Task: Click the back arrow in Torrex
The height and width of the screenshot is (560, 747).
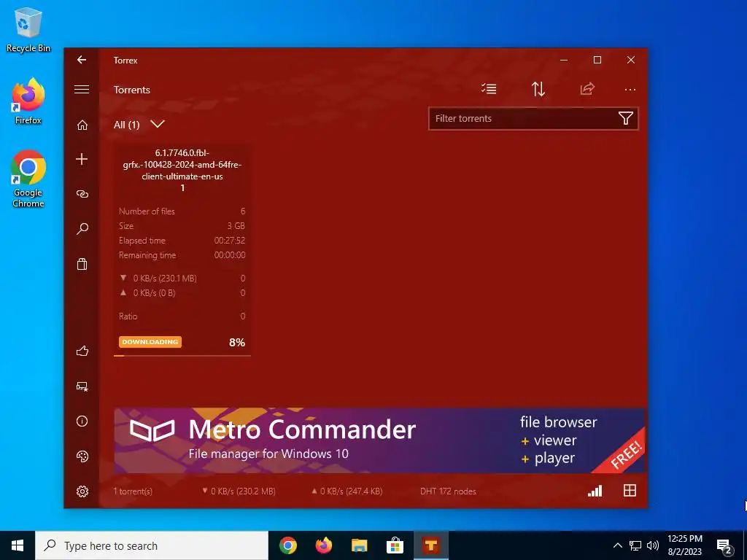Action: (x=82, y=60)
